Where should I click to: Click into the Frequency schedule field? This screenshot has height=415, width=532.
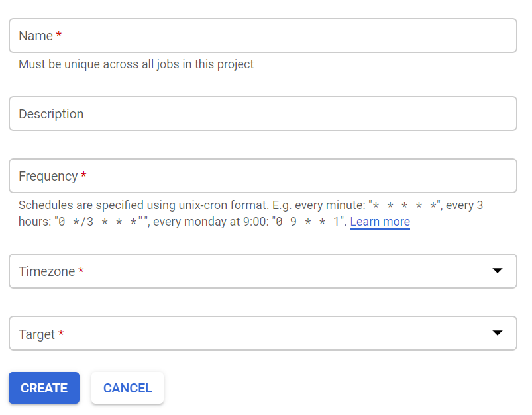coord(262,176)
